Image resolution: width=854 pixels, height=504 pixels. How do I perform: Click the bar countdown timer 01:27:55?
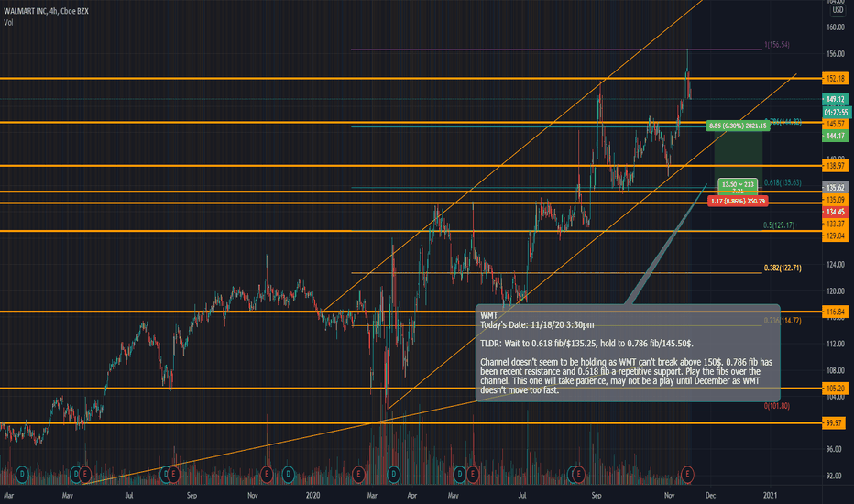(836, 112)
